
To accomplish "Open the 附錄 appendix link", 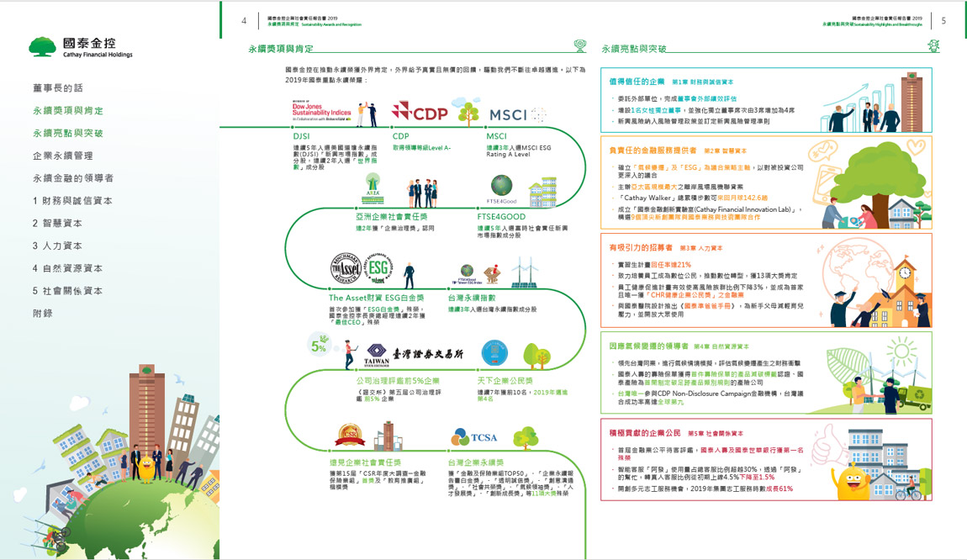I will (43, 314).
